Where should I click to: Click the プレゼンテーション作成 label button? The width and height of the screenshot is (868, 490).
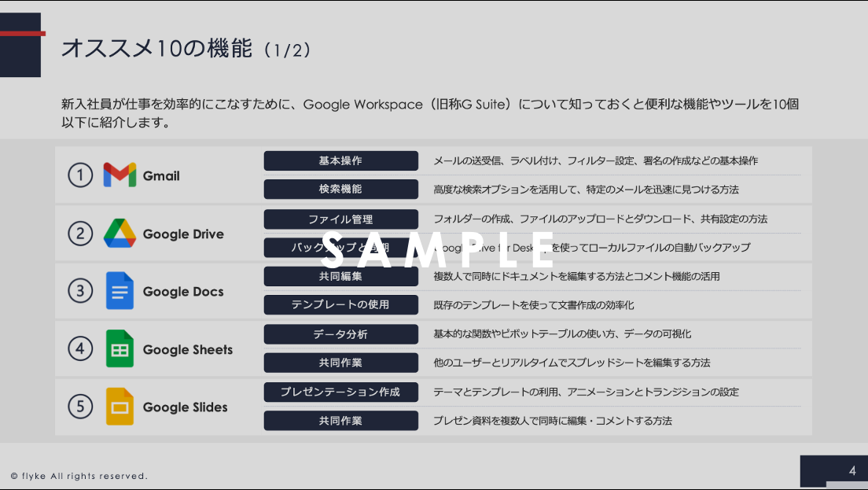coord(340,392)
